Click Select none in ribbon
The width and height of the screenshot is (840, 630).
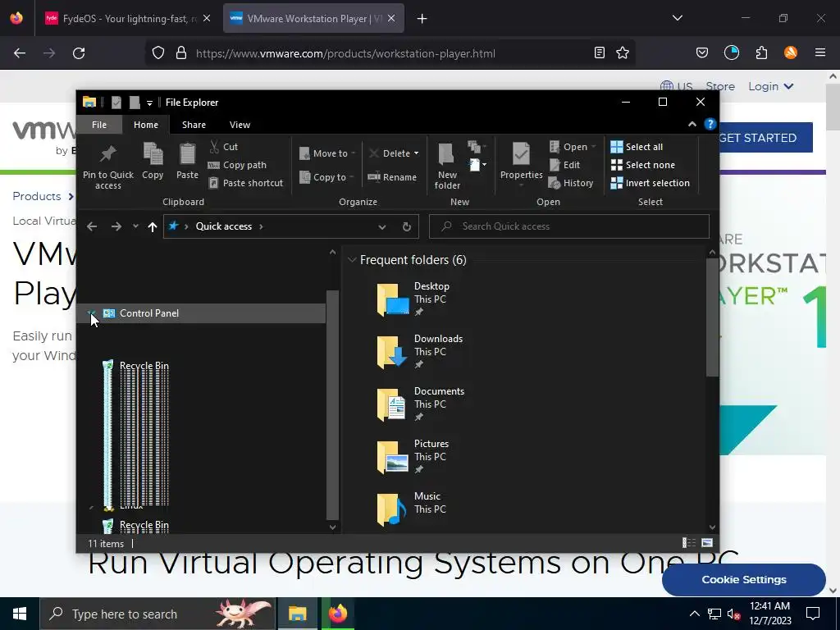click(643, 165)
